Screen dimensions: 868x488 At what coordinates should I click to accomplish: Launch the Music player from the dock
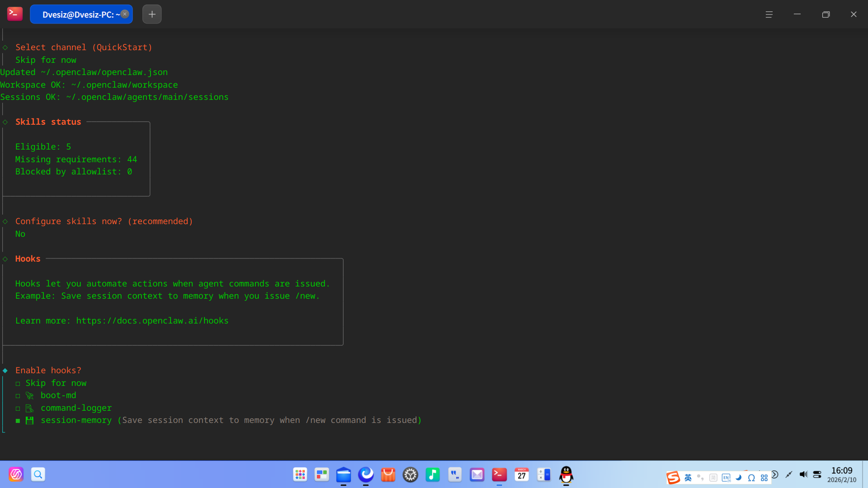pyautogui.click(x=433, y=474)
